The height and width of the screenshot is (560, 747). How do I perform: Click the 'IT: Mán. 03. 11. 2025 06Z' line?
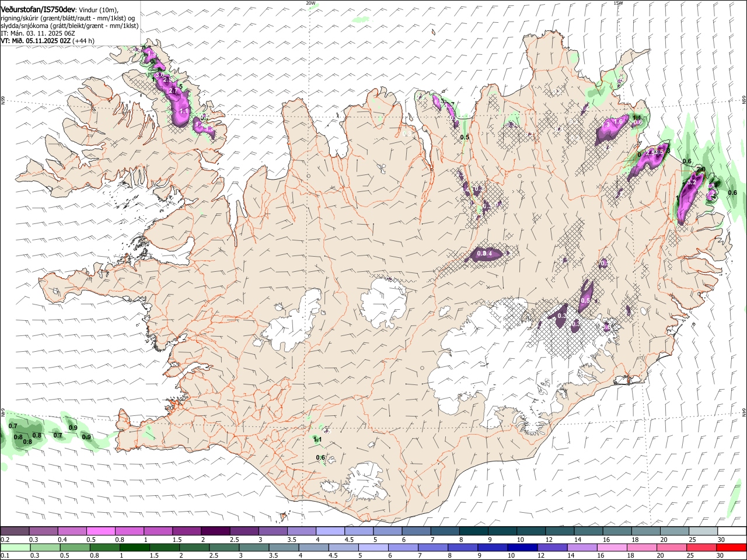coord(38,33)
